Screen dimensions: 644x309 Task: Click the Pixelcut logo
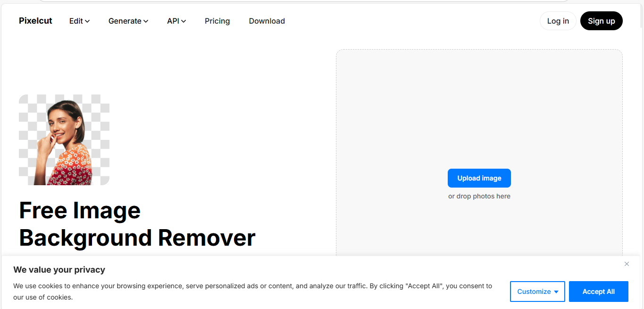coord(35,21)
